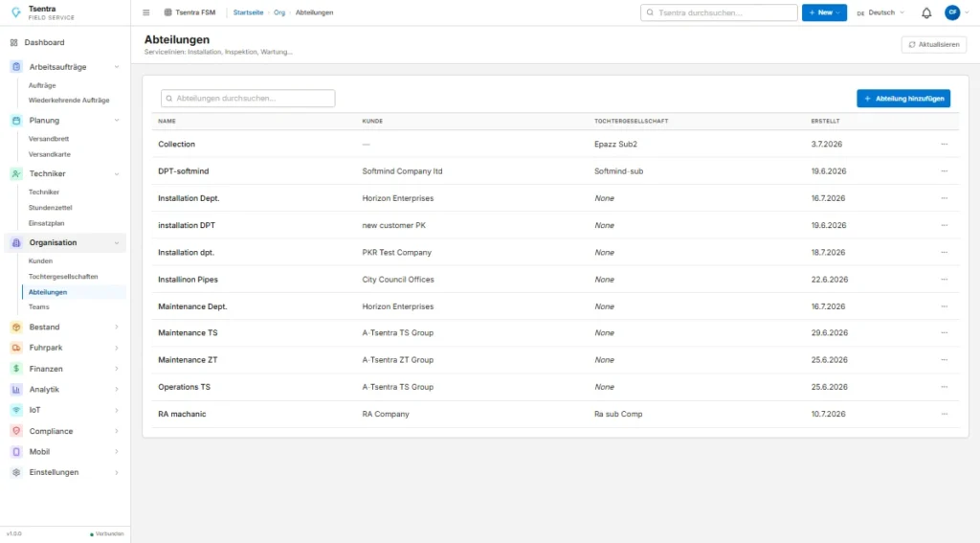The image size is (980, 543).
Task: Click the Analytik chart icon
Action: click(16, 390)
